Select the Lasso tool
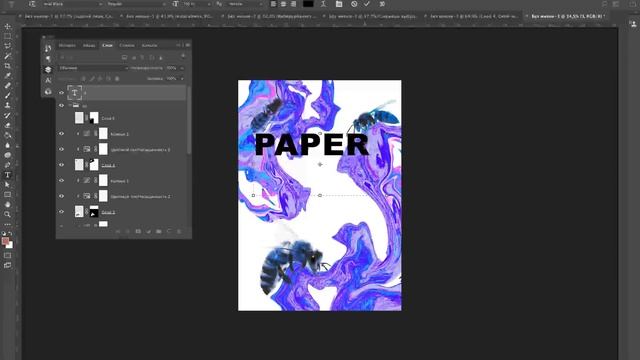Image resolution: width=640 pixels, height=360 pixels. coord(7,46)
